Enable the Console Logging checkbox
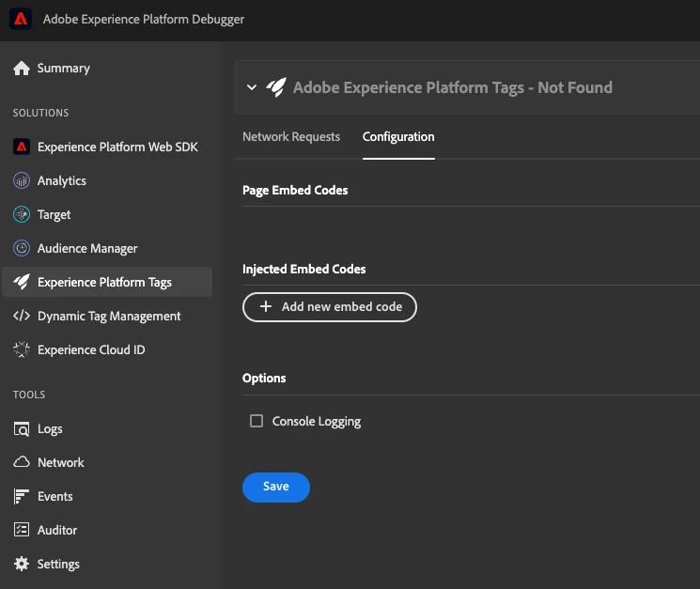 coord(257,421)
